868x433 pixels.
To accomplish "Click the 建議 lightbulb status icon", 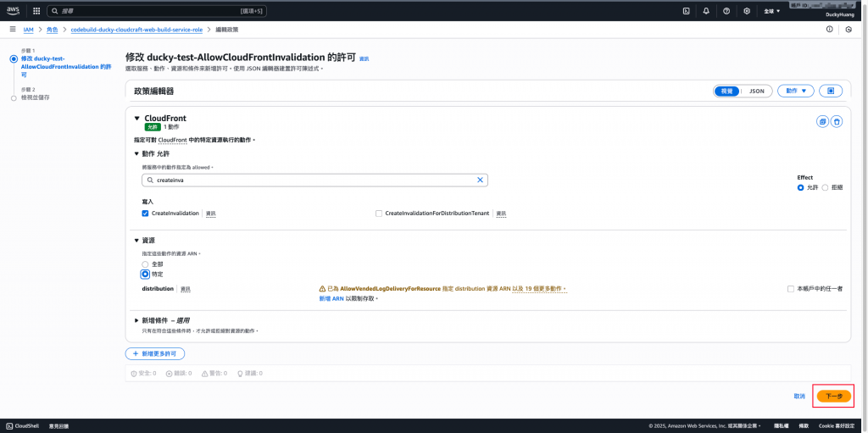I will pyautogui.click(x=240, y=374).
